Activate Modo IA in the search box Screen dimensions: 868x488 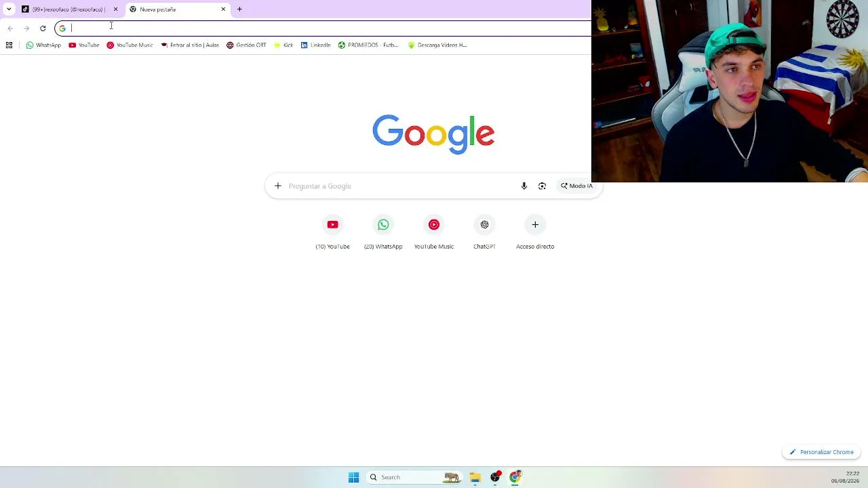576,186
